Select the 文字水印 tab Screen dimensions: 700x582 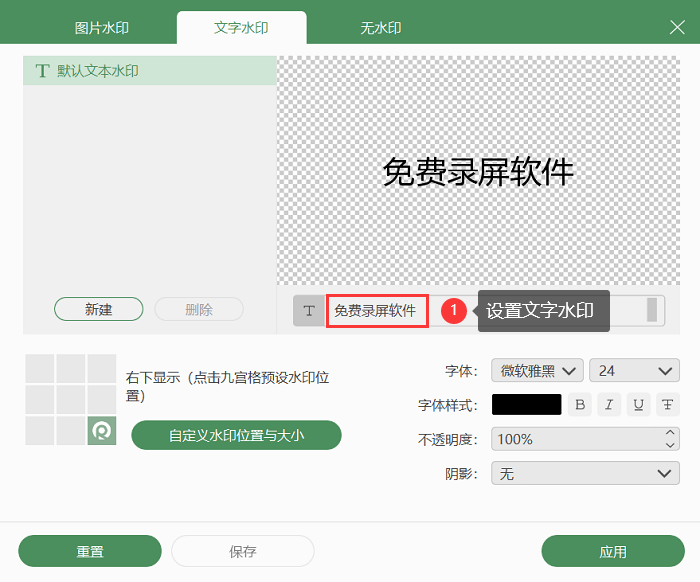(242, 28)
